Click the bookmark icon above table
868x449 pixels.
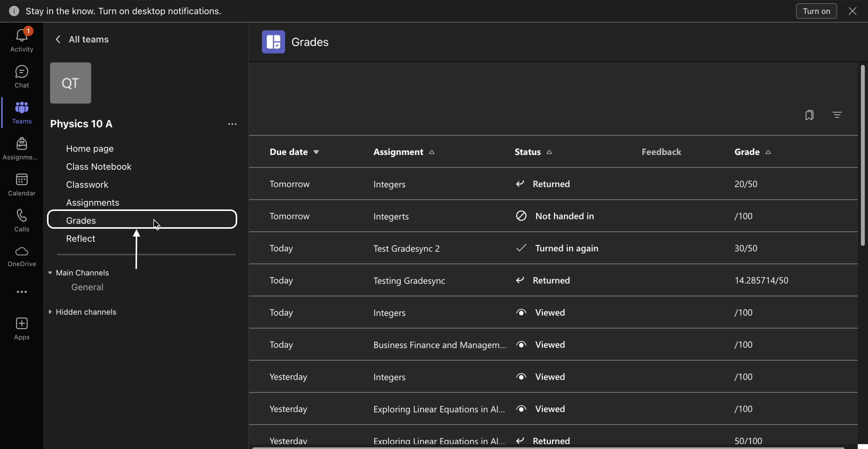pos(809,115)
